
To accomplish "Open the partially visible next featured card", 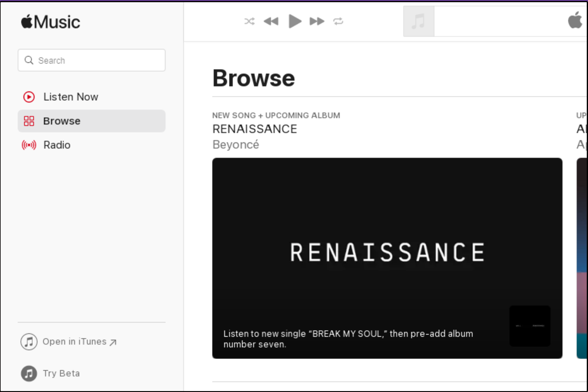I will (x=582, y=258).
